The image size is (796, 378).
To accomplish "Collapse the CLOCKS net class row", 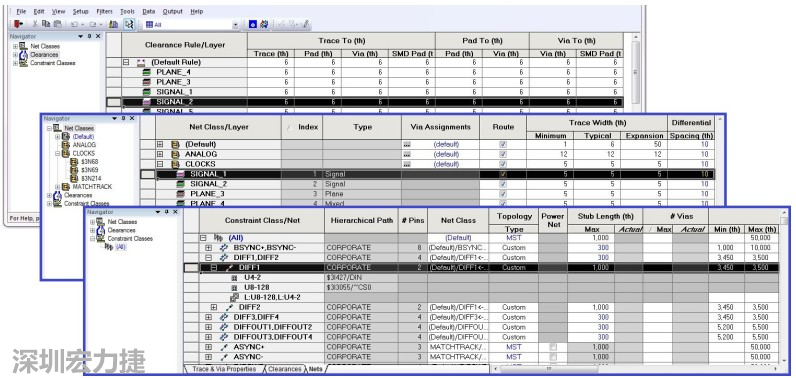I will 160,164.
